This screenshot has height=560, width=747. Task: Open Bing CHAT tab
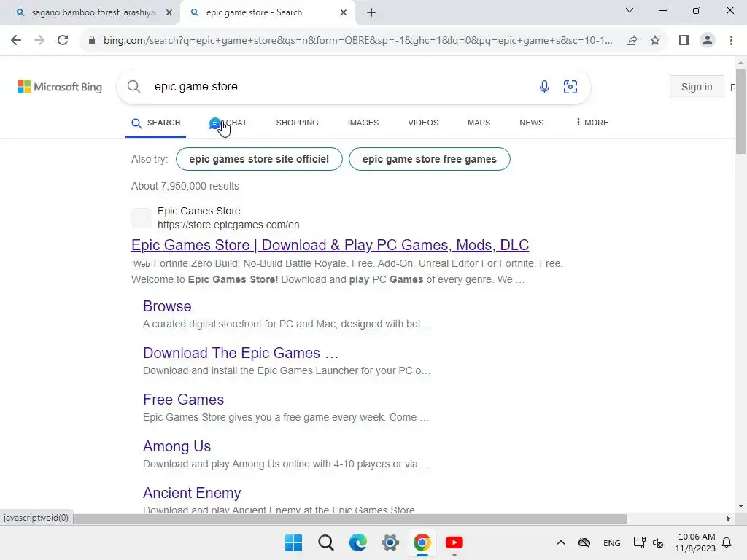coord(228,122)
